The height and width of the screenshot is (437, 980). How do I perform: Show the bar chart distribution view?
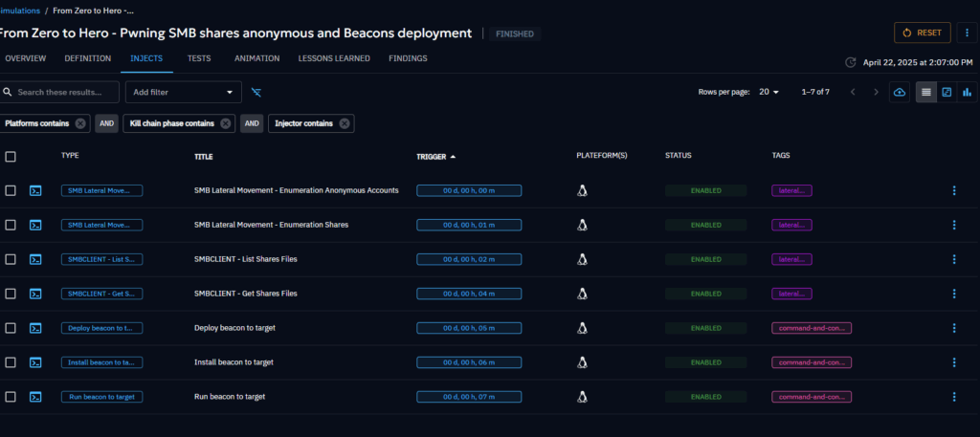tap(967, 92)
